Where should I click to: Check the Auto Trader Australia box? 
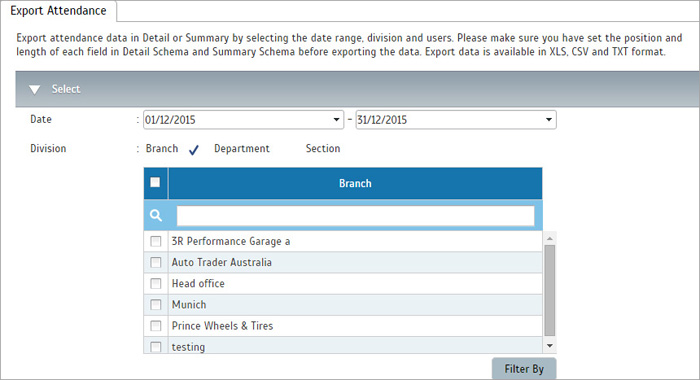click(x=155, y=262)
